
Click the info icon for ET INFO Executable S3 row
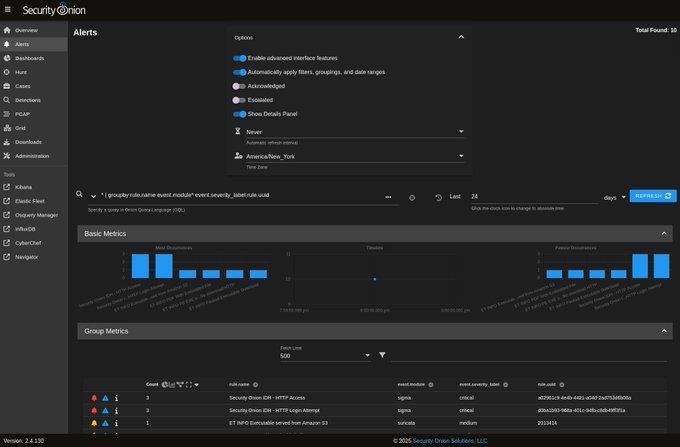coord(116,423)
